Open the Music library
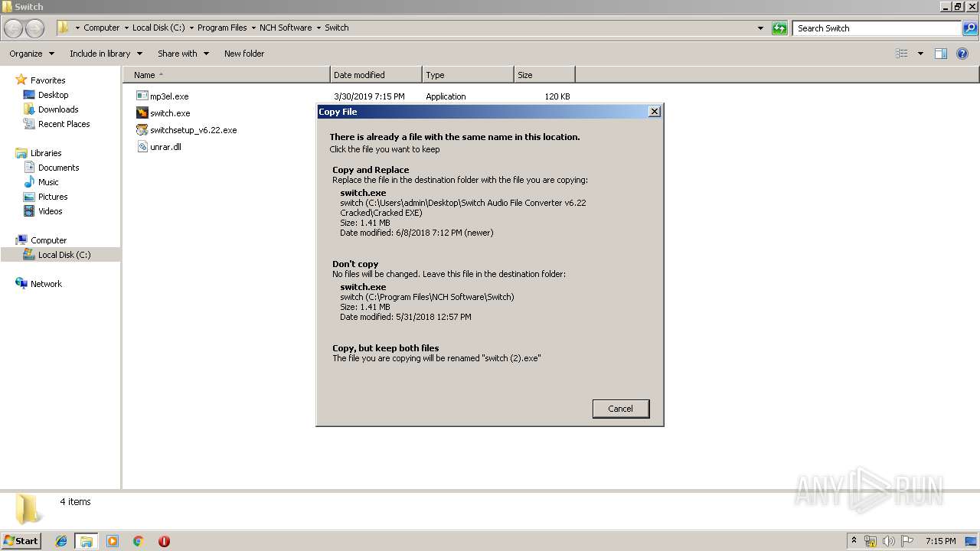The image size is (980, 551). click(48, 182)
